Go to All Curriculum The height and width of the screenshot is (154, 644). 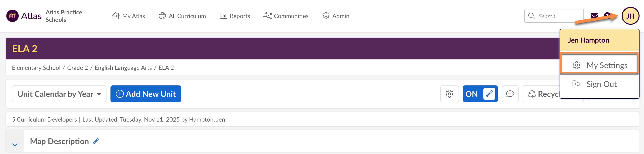(182, 16)
